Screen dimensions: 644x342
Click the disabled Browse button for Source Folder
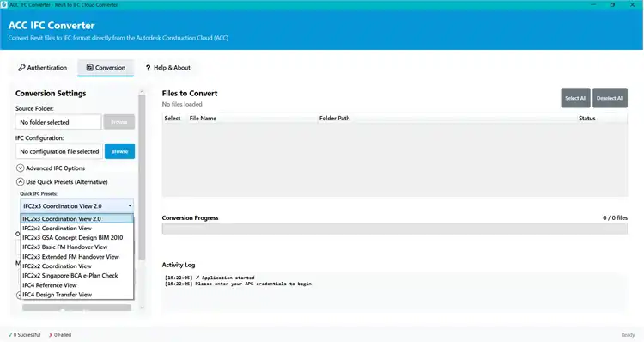(x=118, y=122)
